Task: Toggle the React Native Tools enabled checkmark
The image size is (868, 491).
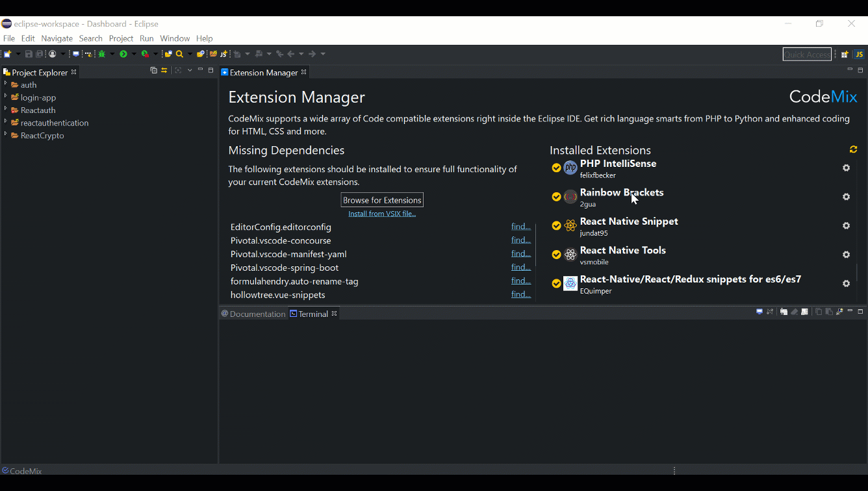Action: click(x=556, y=255)
